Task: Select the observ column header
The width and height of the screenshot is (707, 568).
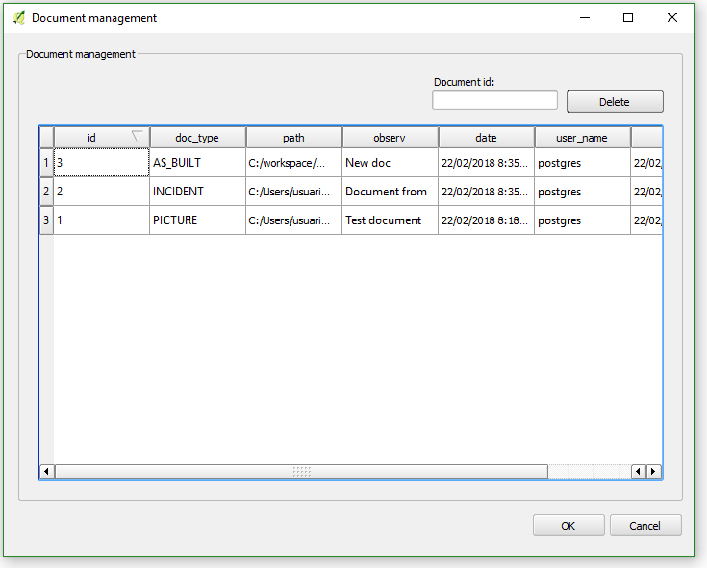Action: tap(389, 138)
